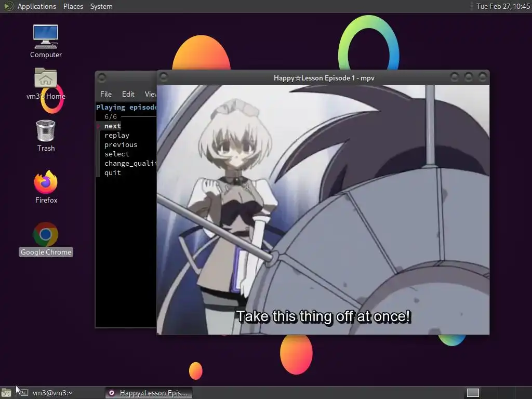Select the 'next' option in terminal
Viewport: 532px width, 399px height.
tap(112, 126)
